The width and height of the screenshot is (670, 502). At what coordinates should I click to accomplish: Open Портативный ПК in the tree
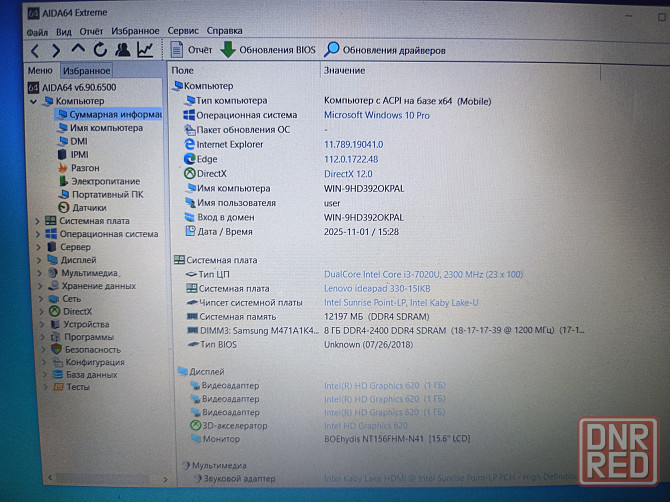[101, 194]
